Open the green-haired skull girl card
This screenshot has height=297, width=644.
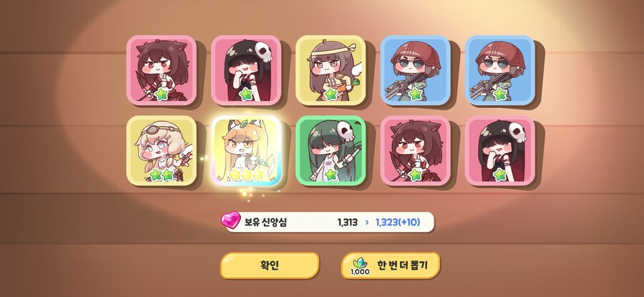331,150
